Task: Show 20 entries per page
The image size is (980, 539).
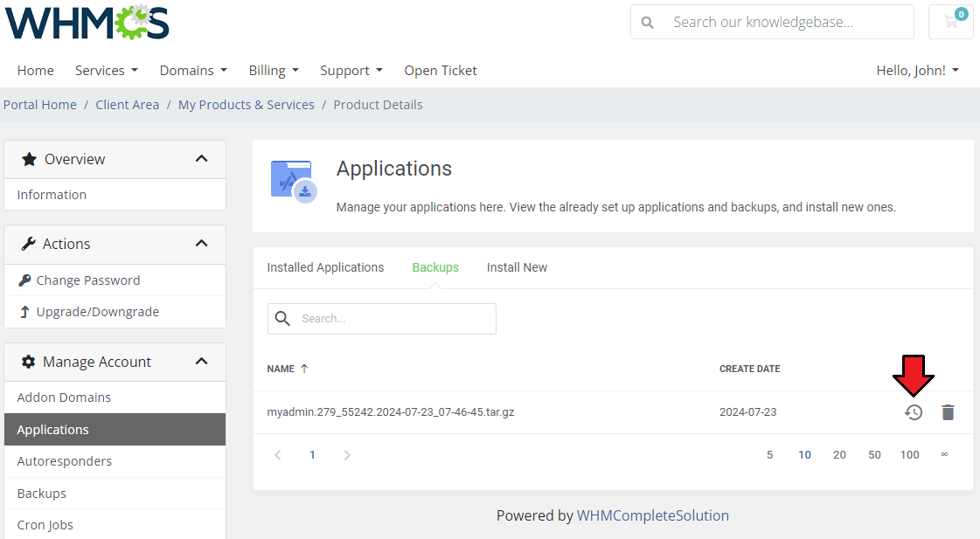Action: click(x=839, y=454)
